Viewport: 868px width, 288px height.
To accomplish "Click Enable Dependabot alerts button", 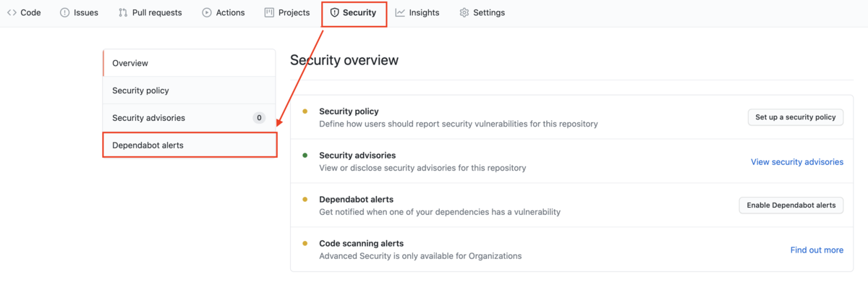I will (791, 206).
